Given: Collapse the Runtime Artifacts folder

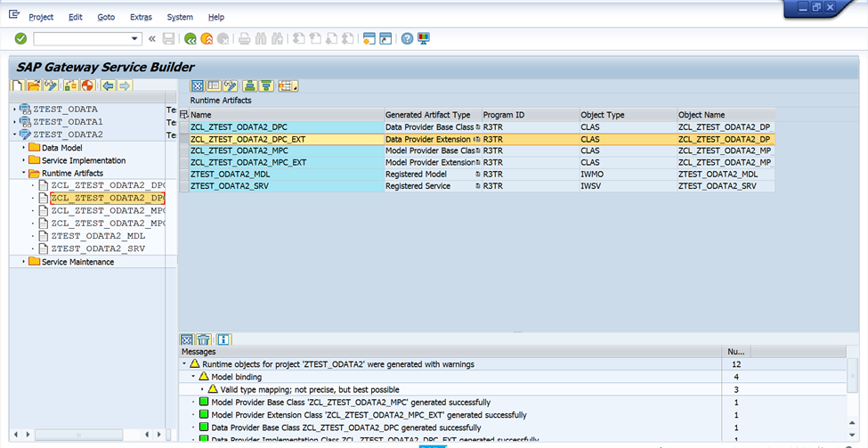Looking at the screenshot, I should [24, 174].
